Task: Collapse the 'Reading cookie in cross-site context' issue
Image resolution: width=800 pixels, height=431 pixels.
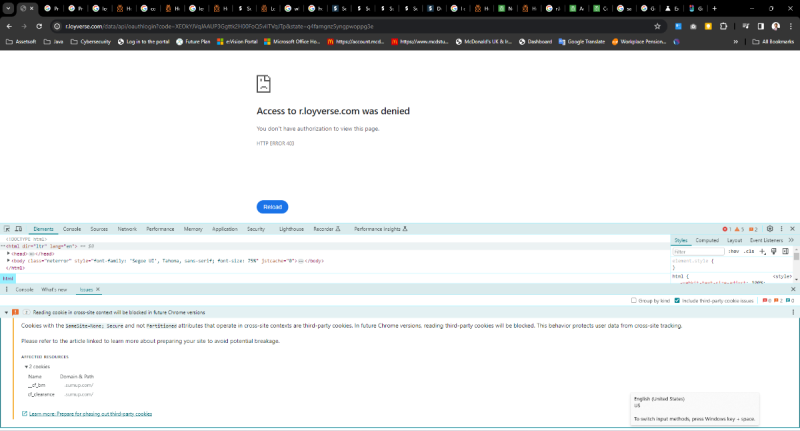Action: 6,313
